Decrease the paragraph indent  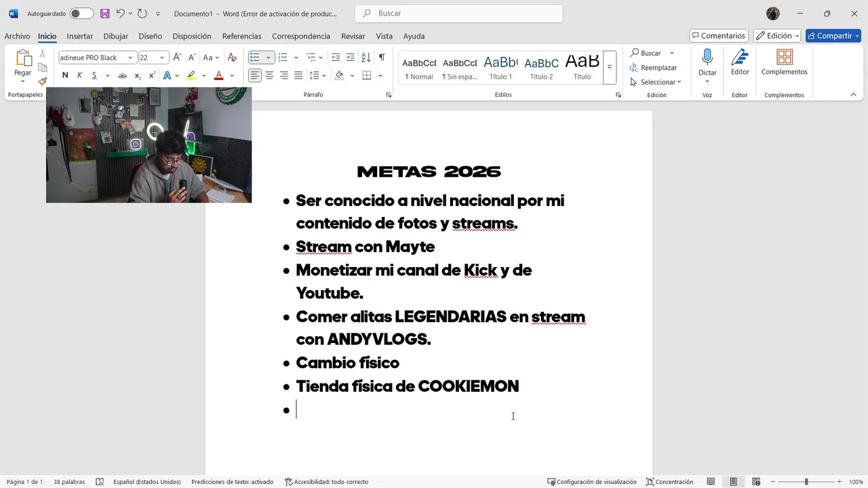pos(336,58)
